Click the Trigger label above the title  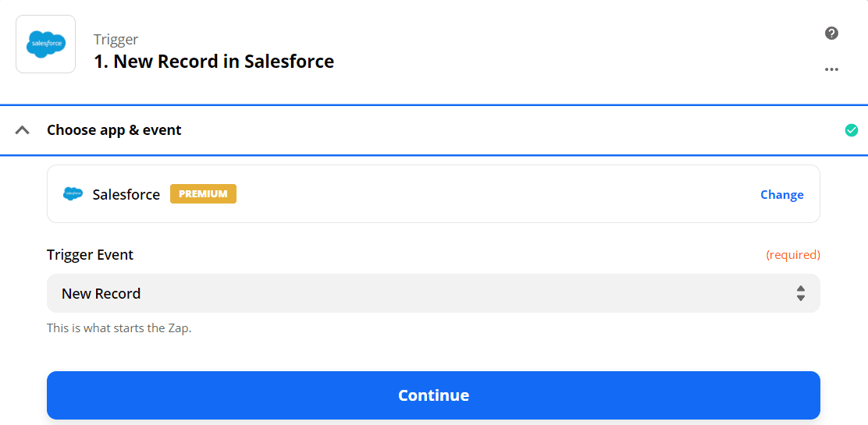pyautogui.click(x=116, y=40)
